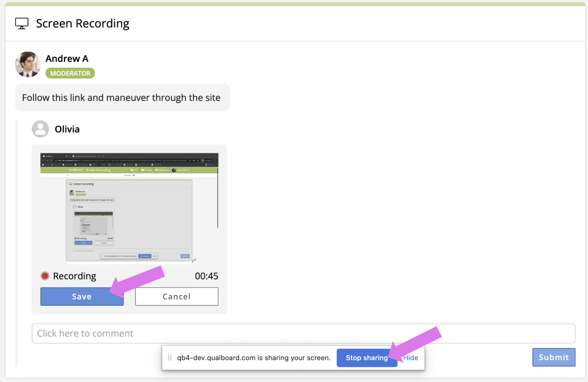Click the Screen Recording monitor icon

coord(22,23)
